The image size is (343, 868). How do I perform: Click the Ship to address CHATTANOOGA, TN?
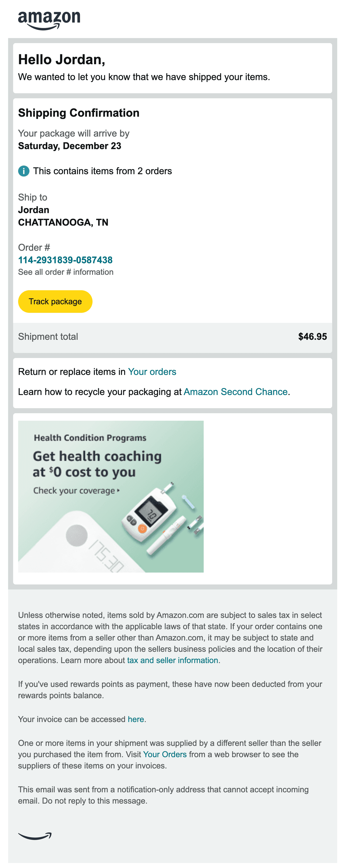pos(63,222)
